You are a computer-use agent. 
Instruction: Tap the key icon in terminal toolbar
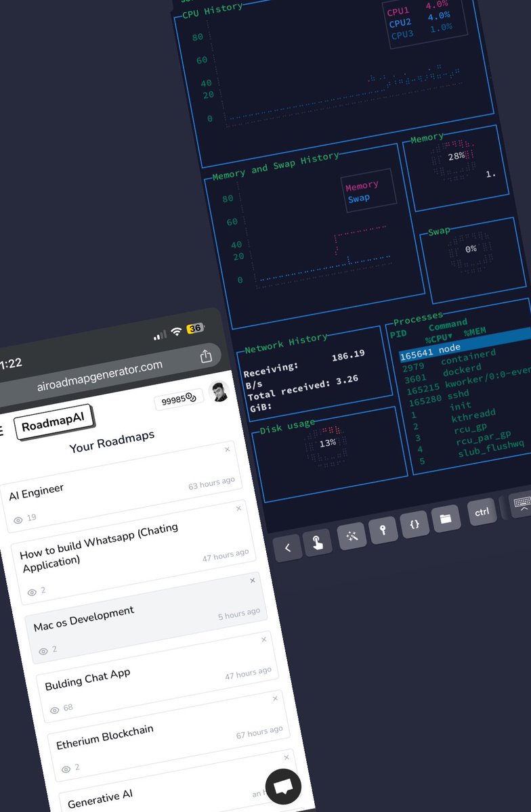(383, 530)
